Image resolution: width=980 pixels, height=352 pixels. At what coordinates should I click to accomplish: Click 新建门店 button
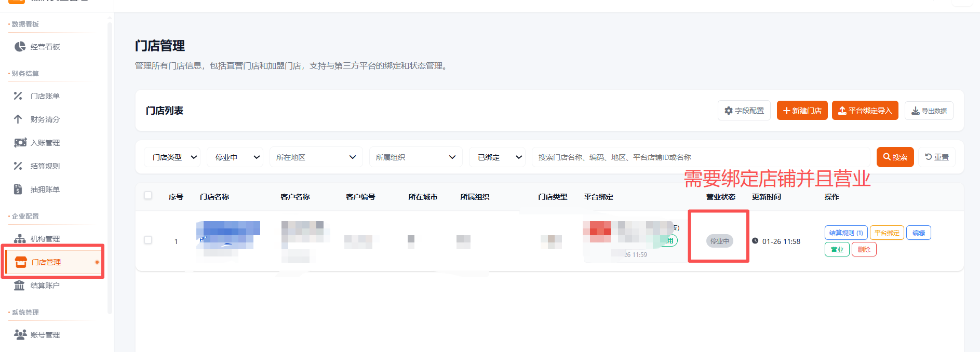click(802, 111)
